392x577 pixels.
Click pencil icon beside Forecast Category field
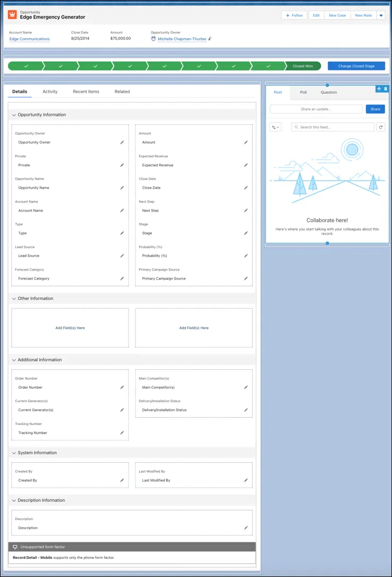tap(122, 278)
